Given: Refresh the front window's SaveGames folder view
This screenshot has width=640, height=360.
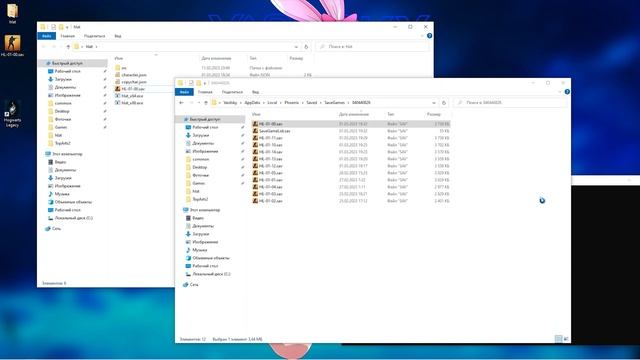Looking at the screenshot, I should point(444,103).
